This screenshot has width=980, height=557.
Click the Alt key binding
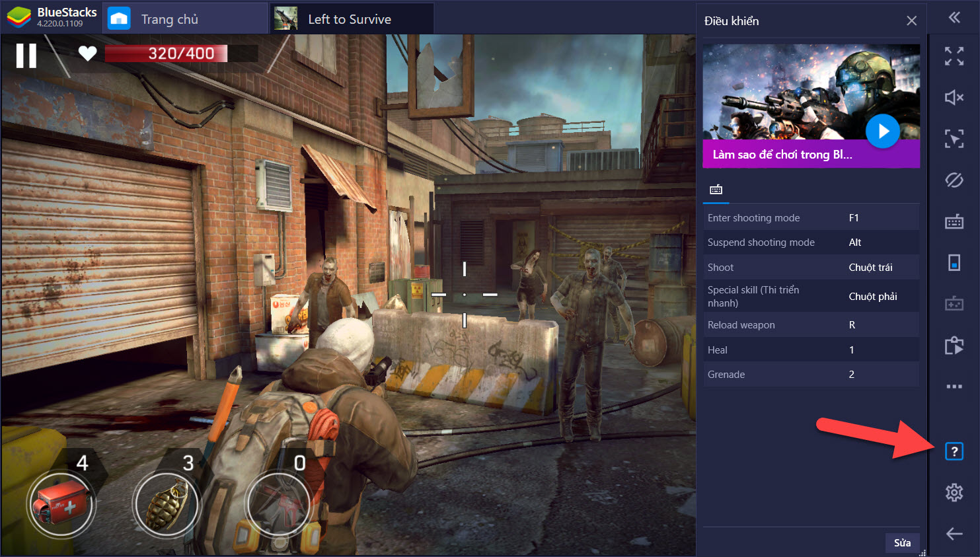point(855,242)
